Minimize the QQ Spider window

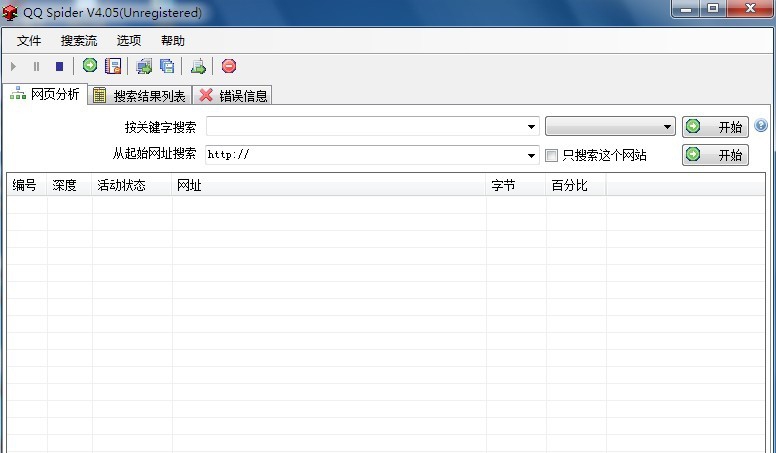coord(685,8)
